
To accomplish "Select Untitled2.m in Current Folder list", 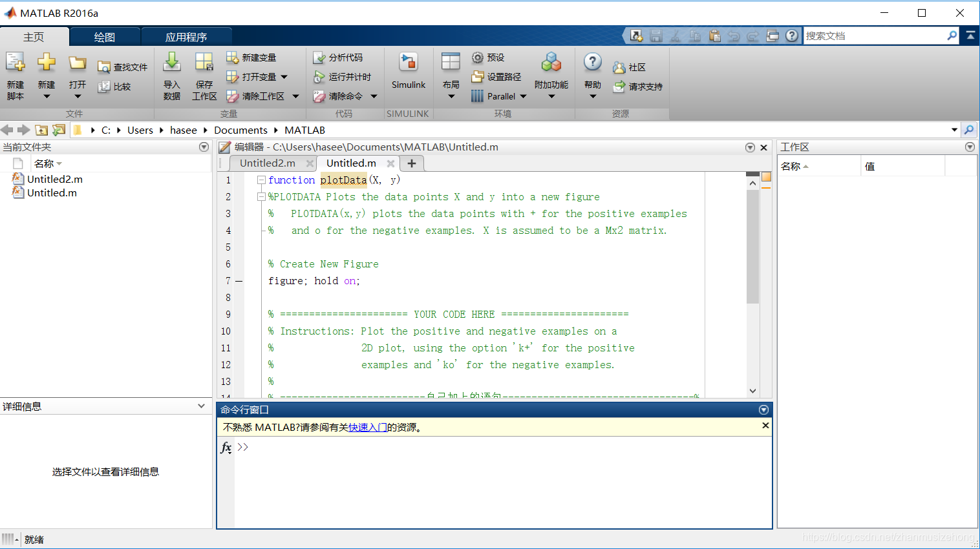I will [x=55, y=179].
